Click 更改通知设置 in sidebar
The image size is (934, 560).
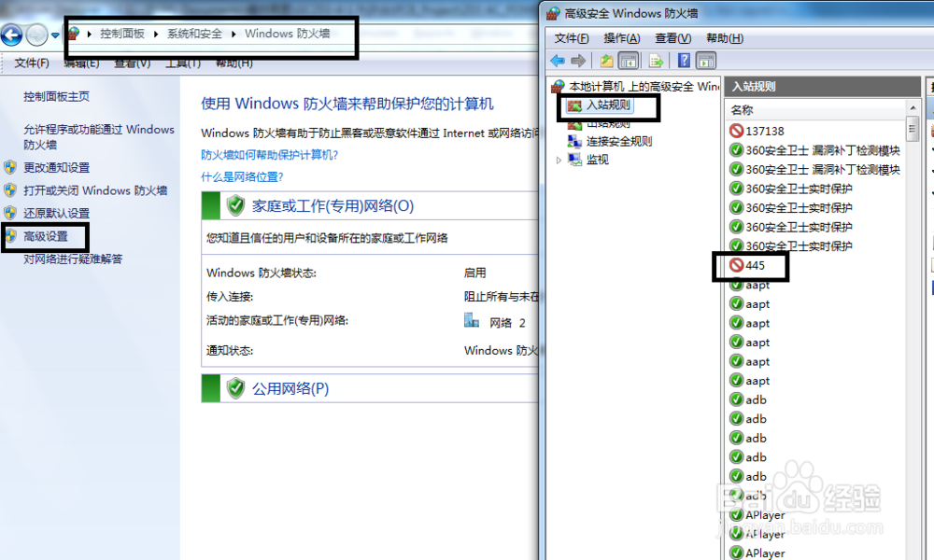pyautogui.click(x=57, y=168)
